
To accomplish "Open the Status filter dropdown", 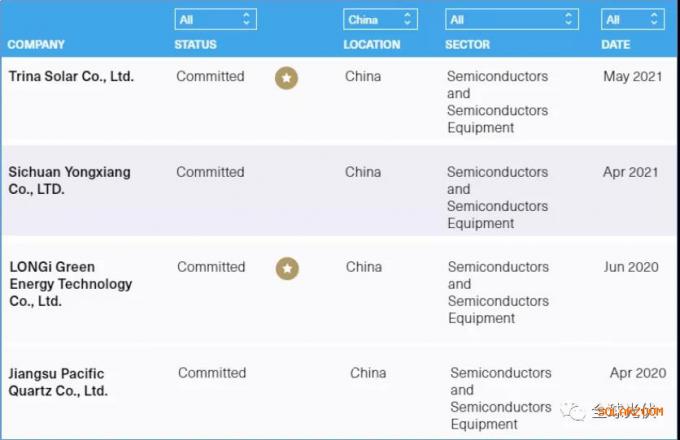I will [x=215, y=19].
